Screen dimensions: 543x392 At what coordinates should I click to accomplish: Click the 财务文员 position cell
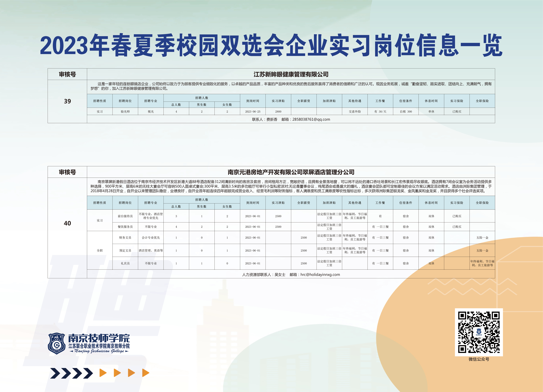click(125, 238)
